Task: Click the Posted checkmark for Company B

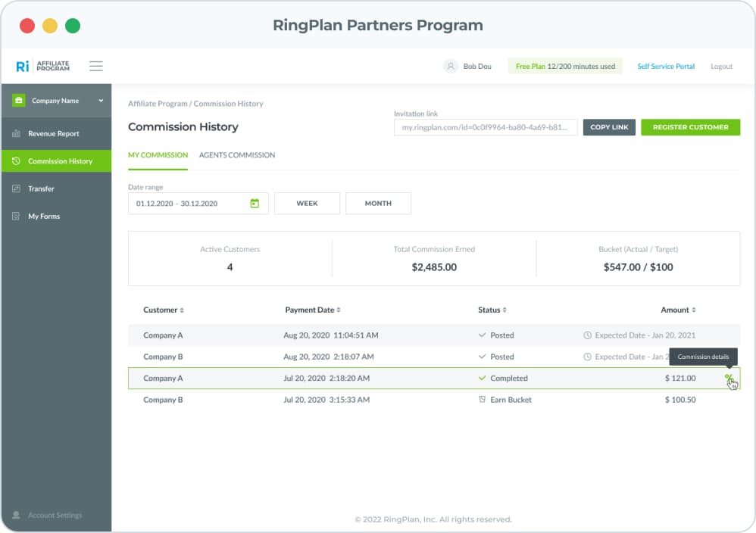Action: tap(482, 357)
